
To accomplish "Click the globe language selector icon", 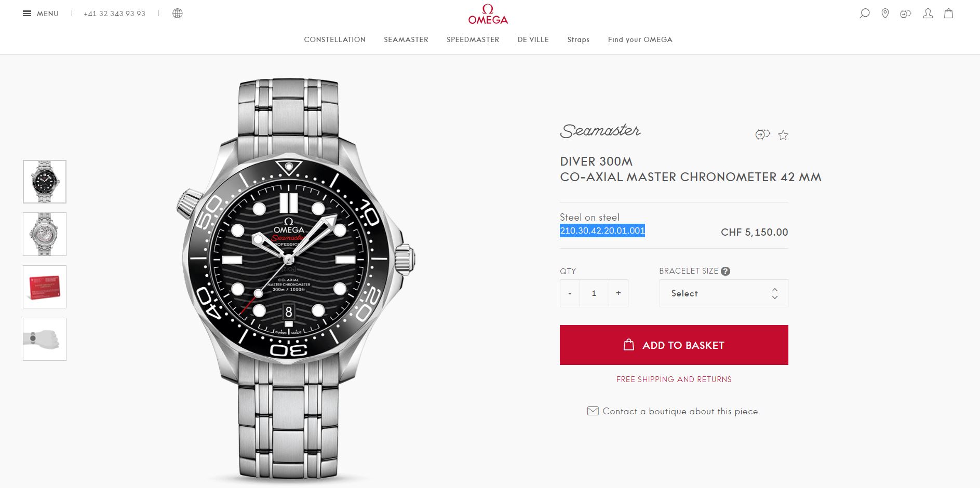I will pos(178,13).
